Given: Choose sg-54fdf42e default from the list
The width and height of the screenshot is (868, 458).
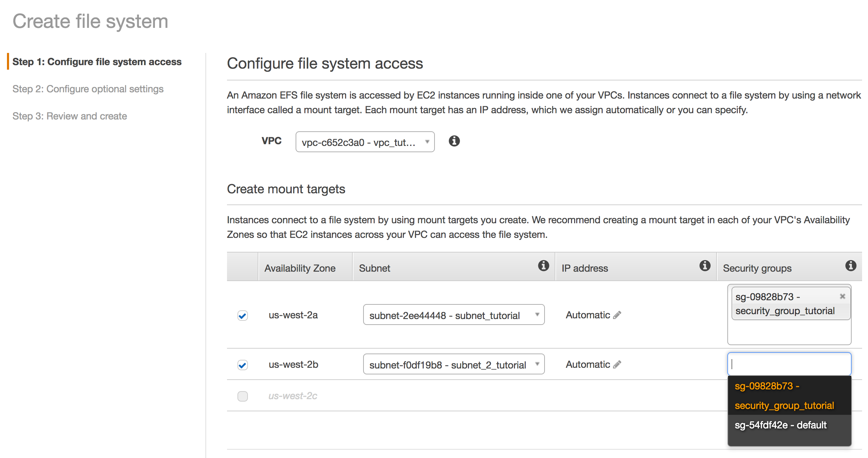Looking at the screenshot, I should point(781,425).
